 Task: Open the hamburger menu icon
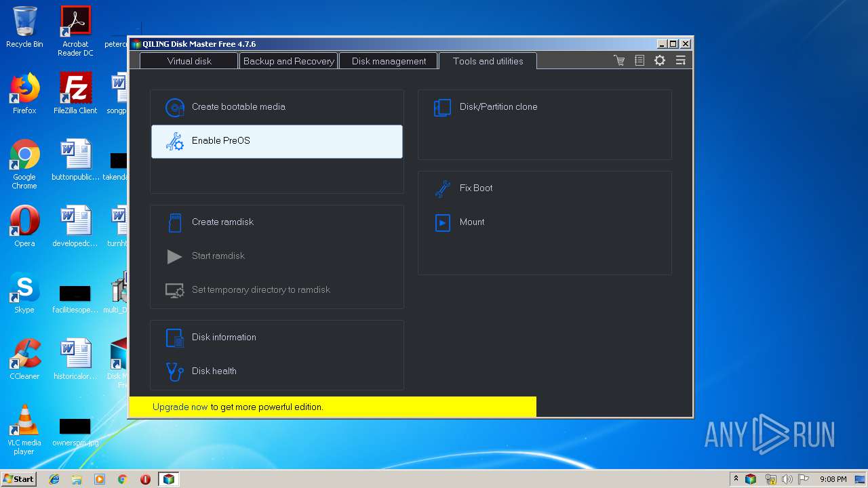[680, 60]
